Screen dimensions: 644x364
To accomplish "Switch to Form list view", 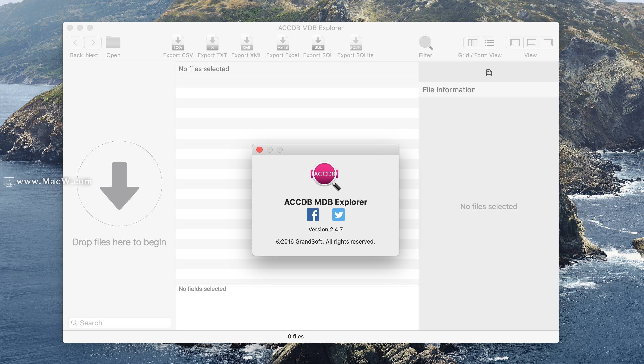I will [489, 43].
